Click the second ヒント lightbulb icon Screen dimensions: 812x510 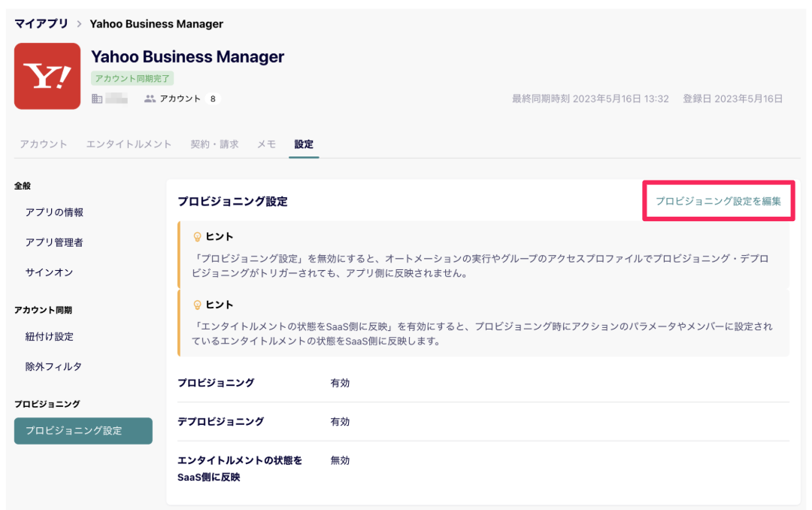(x=197, y=305)
